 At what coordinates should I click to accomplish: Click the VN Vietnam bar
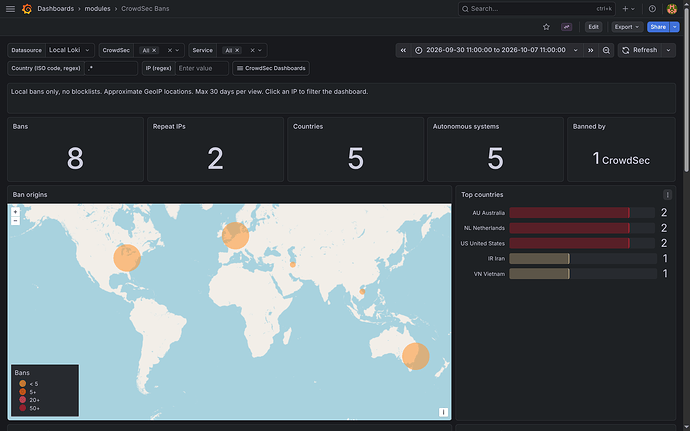click(x=539, y=274)
